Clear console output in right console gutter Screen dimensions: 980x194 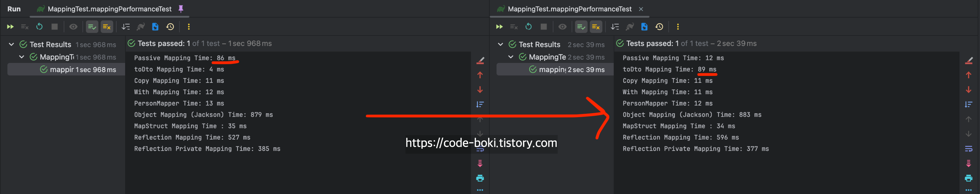[969, 60]
